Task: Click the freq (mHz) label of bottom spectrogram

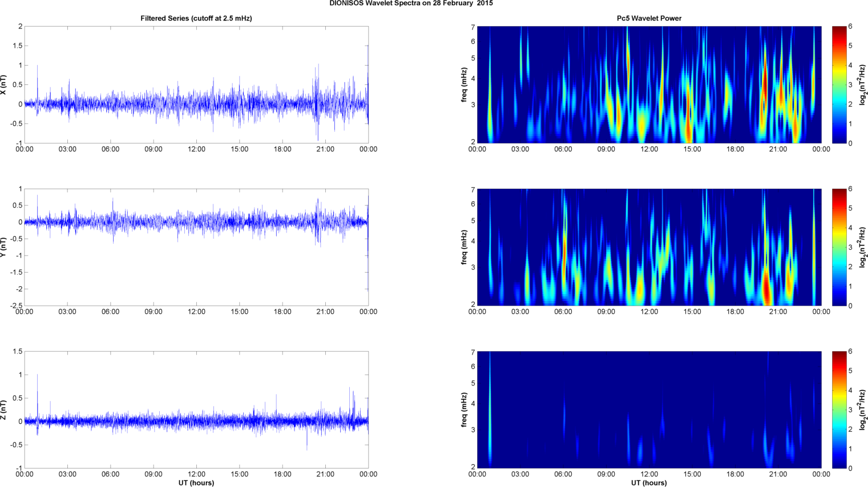Action: (x=465, y=409)
